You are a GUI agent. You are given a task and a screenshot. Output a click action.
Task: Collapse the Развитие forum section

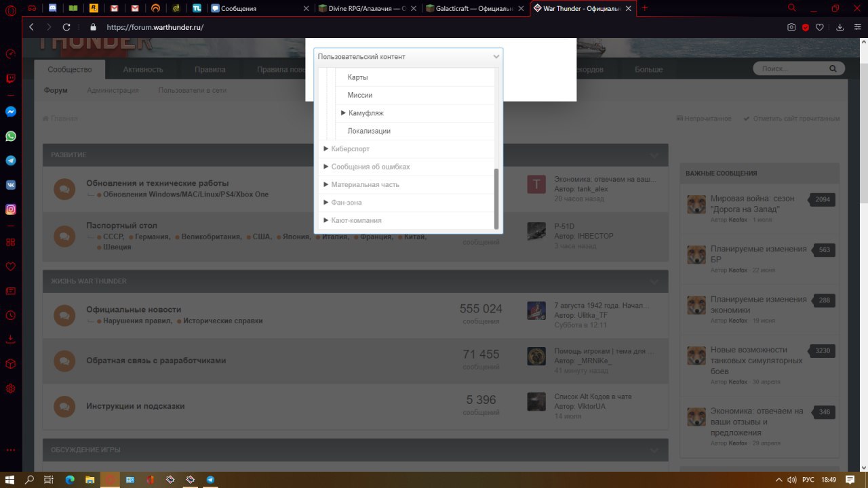(x=654, y=155)
